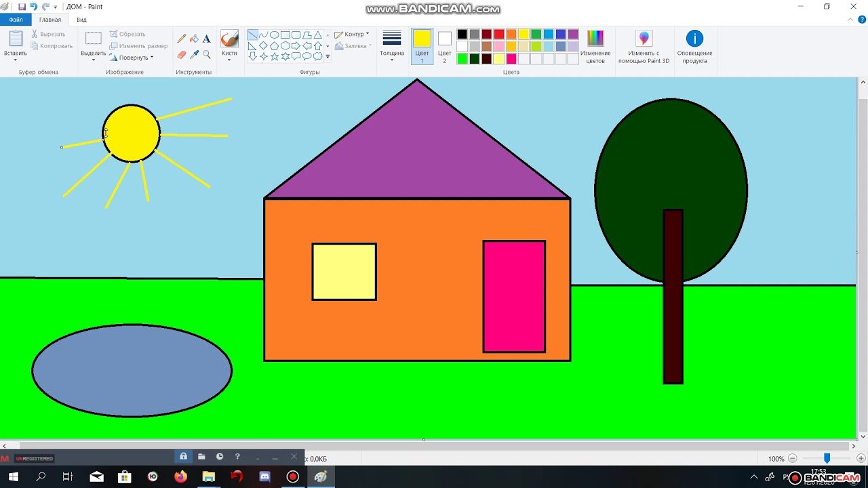Open the Файл menu
Screen dimensions: 868x488
(x=16, y=20)
